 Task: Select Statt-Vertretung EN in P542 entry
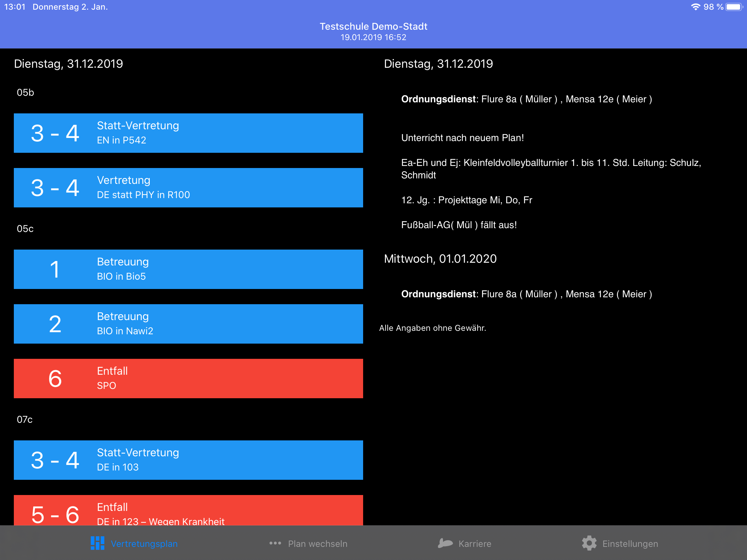tap(188, 133)
